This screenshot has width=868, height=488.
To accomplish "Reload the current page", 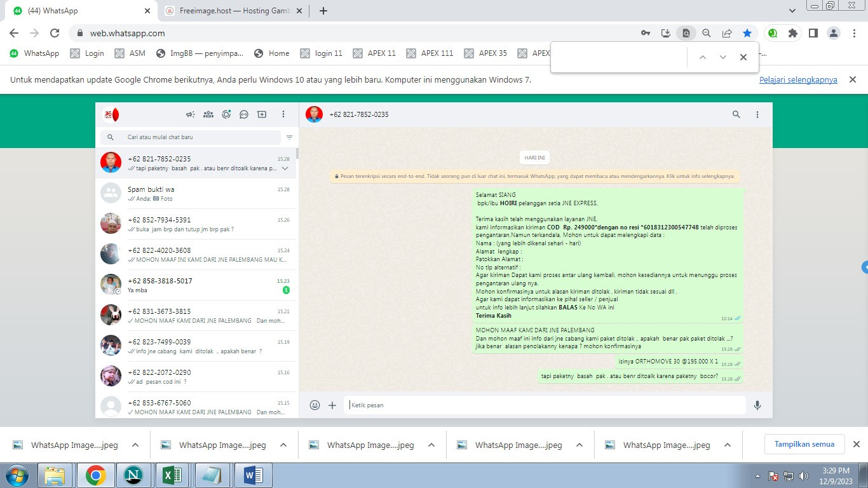I will 55,33.
